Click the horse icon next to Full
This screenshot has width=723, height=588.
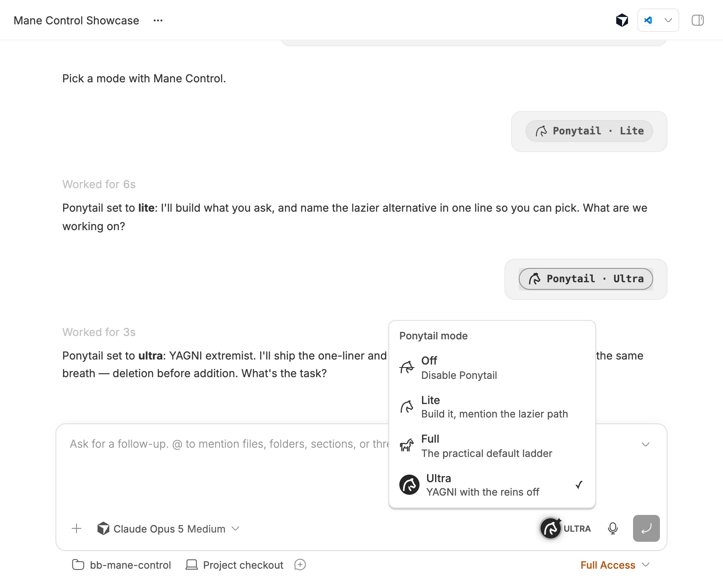[406, 445]
